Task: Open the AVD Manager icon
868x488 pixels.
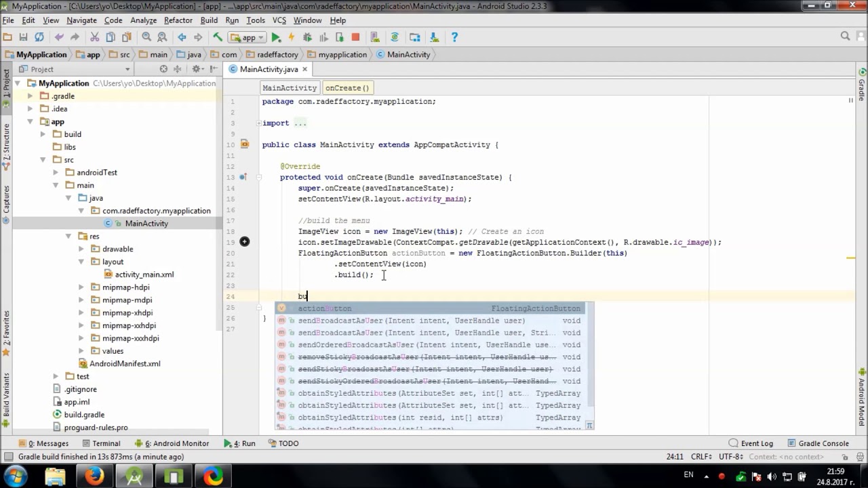Action: (x=375, y=37)
